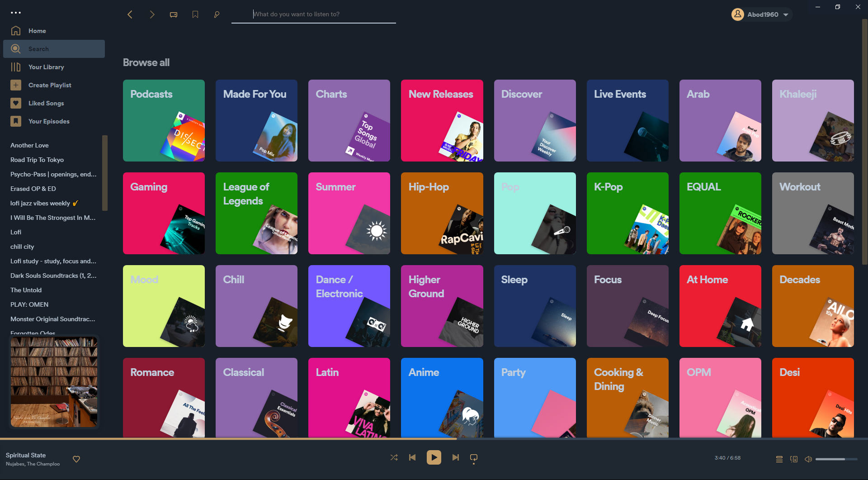Image resolution: width=868 pixels, height=480 pixels.
Task: Open the Dance / Electronic card
Action: tap(349, 306)
